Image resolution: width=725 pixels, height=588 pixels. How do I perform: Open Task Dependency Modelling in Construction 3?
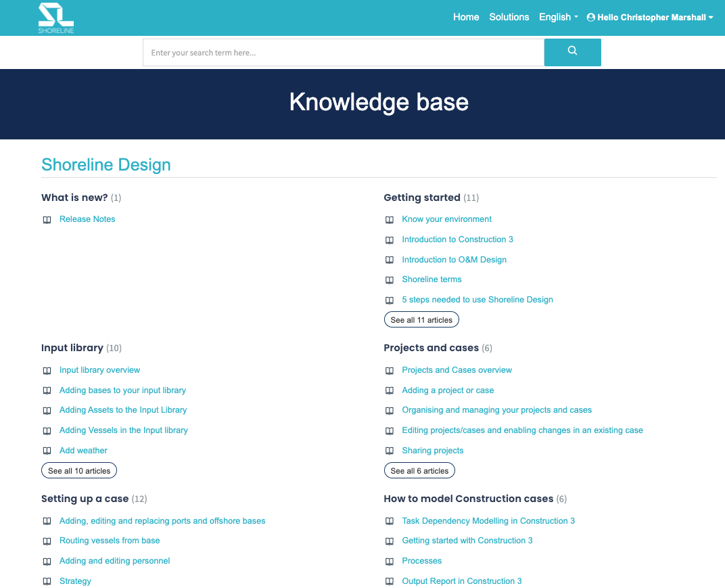pyautogui.click(x=488, y=521)
